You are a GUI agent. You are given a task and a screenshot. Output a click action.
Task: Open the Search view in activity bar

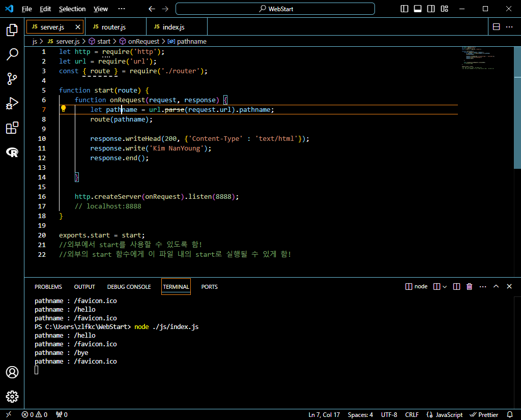(12, 54)
